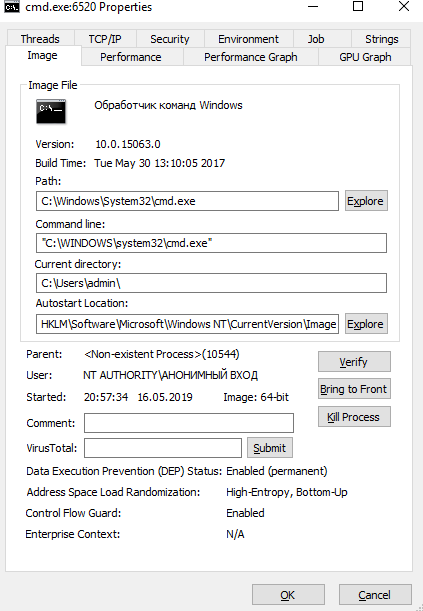The width and height of the screenshot is (423, 611).
Task: Click Explore next to Path field
Action: pyautogui.click(x=366, y=201)
